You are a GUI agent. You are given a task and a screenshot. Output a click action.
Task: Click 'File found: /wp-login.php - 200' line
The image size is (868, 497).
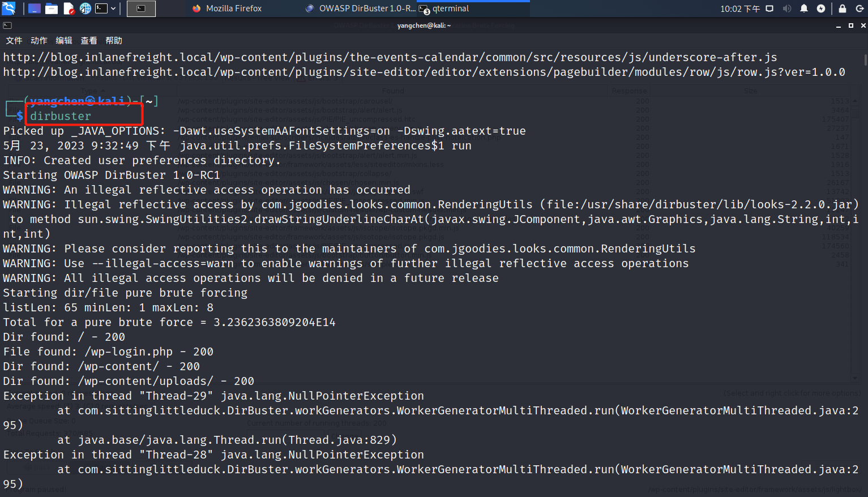(x=108, y=352)
